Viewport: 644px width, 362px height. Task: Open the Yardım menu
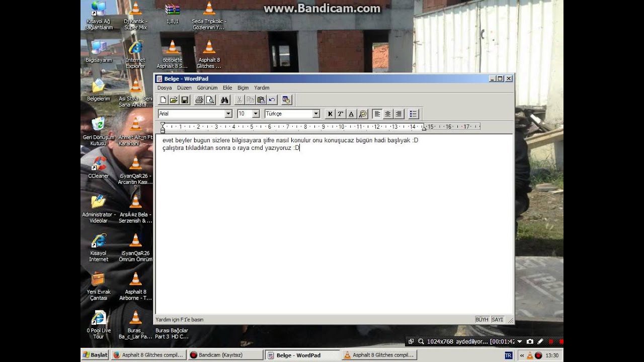pos(262,87)
